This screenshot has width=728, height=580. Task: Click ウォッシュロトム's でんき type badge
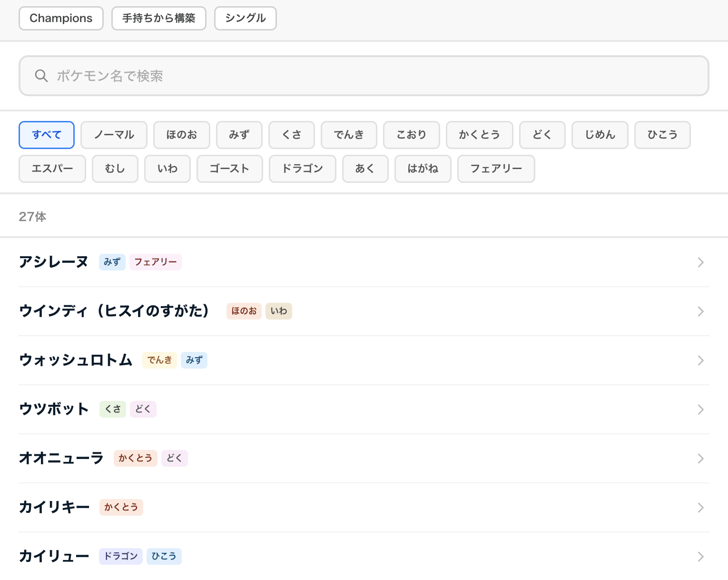(x=159, y=360)
